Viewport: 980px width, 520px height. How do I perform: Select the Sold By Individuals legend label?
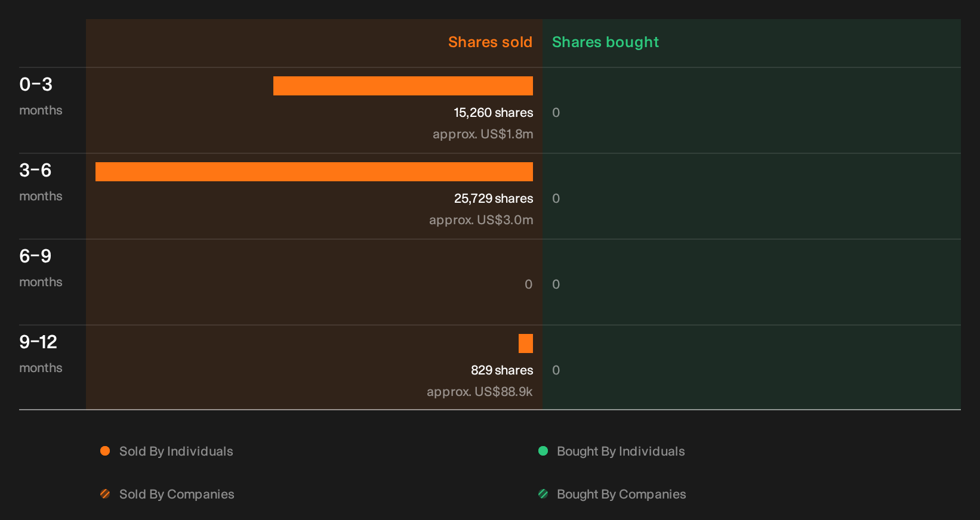pos(176,451)
